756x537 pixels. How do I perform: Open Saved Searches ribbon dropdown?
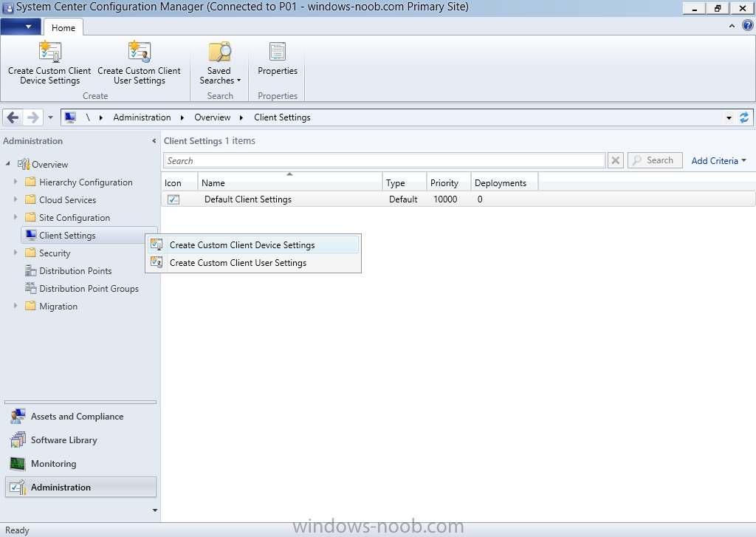(219, 64)
